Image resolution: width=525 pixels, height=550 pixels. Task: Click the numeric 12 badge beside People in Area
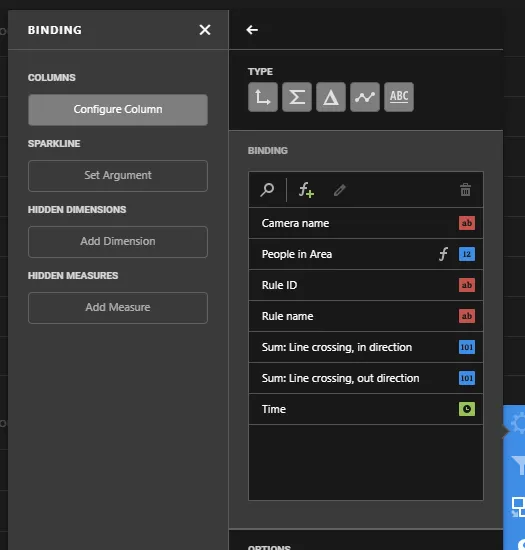(467, 254)
